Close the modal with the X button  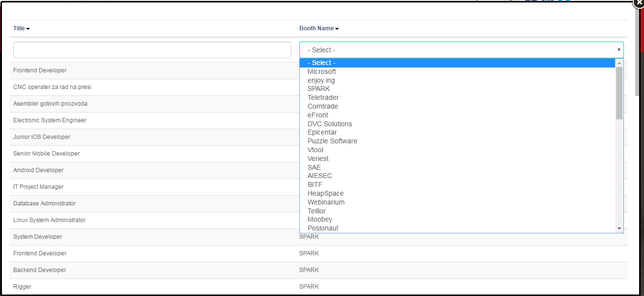coord(639,3)
